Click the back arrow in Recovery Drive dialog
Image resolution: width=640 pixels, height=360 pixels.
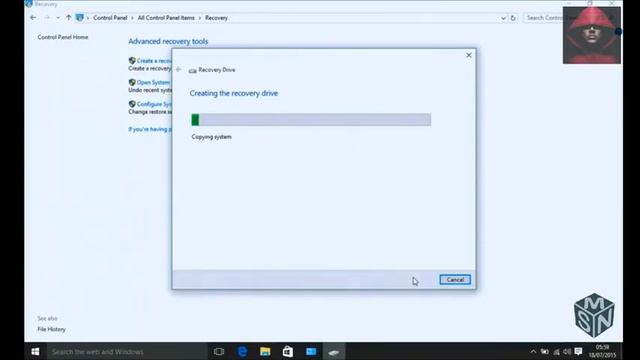[x=178, y=69]
